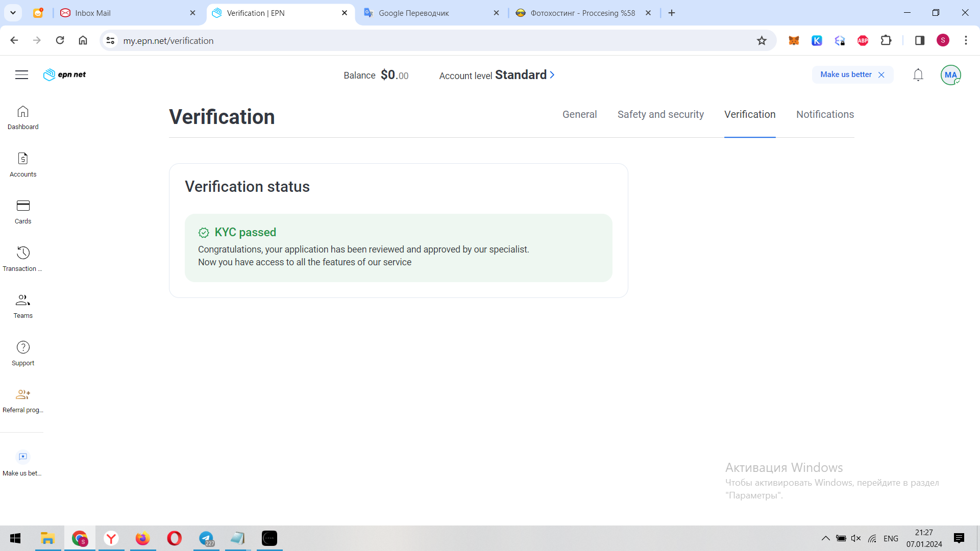Screen dimensions: 980x551
Task: Open the tab search dropdown arrow
Action: 13,13
